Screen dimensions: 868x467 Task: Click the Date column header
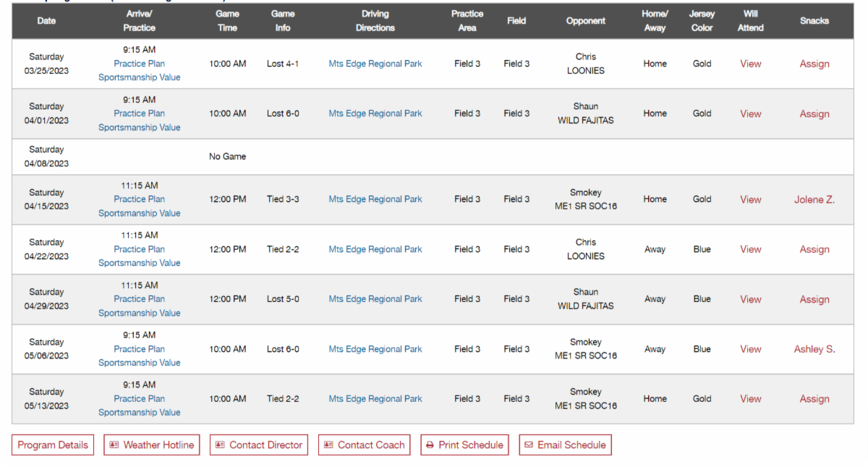tap(46, 21)
